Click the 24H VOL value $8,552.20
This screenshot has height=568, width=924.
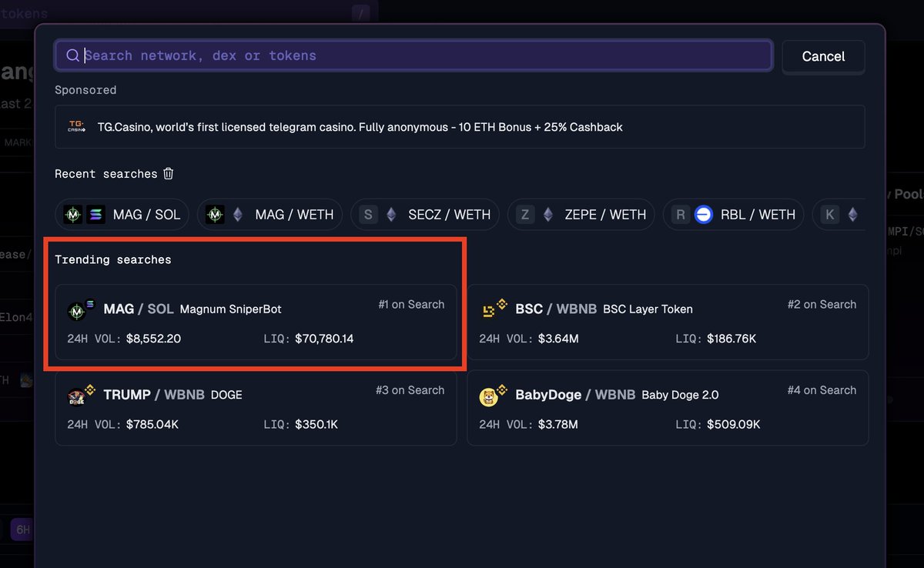pyautogui.click(x=153, y=338)
